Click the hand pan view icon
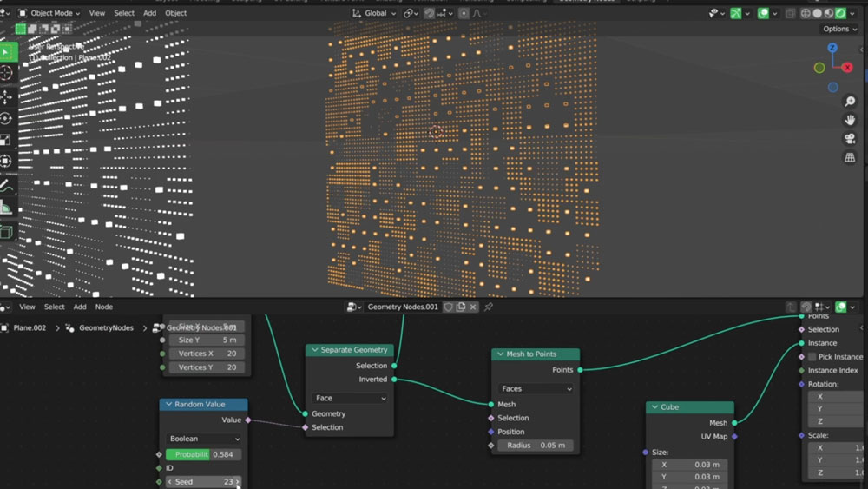 [850, 120]
